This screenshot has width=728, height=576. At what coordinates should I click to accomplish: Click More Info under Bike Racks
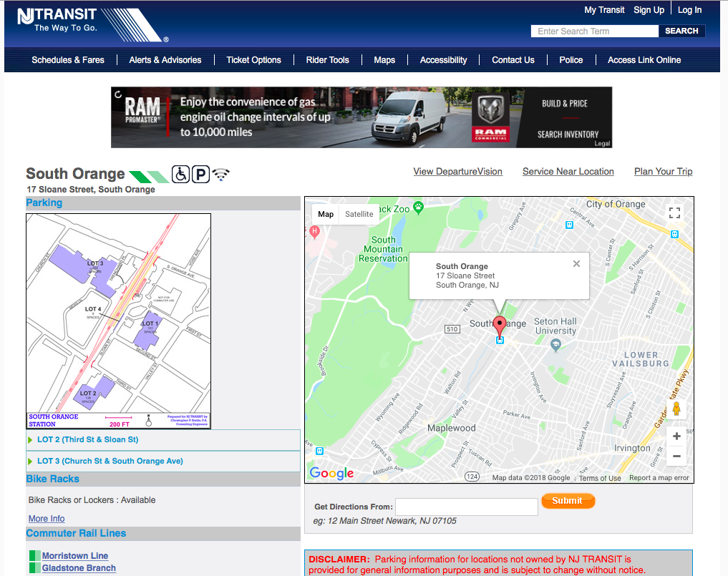[47, 519]
